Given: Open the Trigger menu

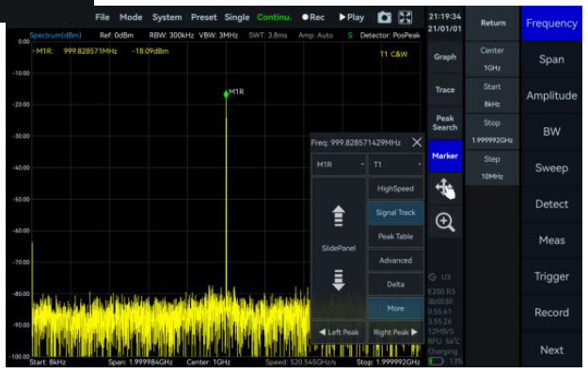Looking at the screenshot, I should pos(551,277).
